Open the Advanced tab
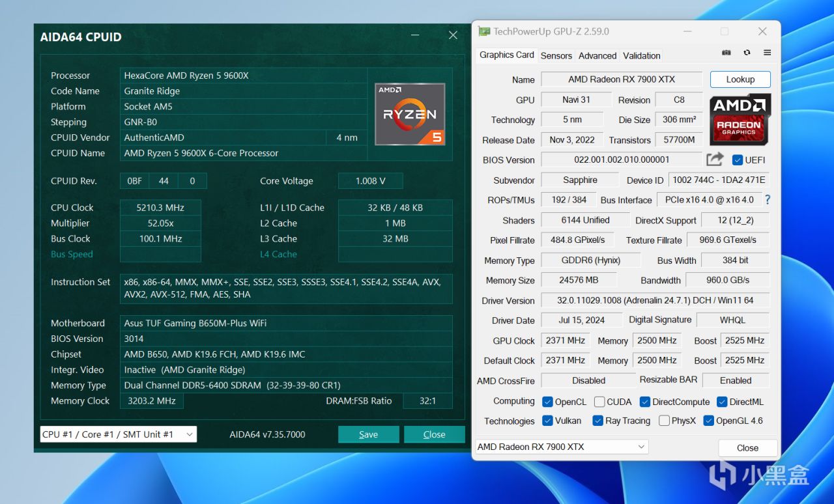 pos(597,55)
